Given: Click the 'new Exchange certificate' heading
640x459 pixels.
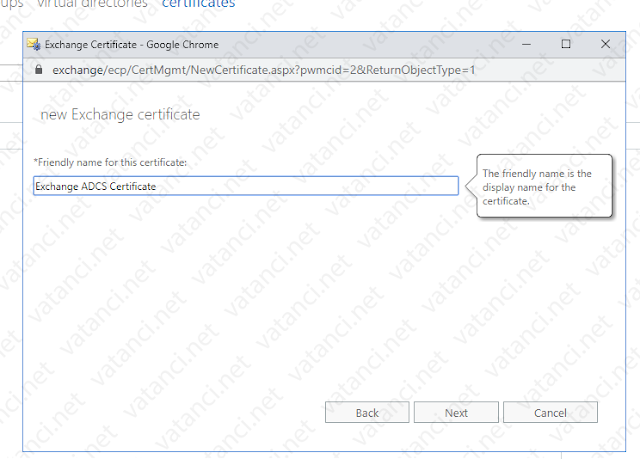Looking at the screenshot, I should pos(120,115).
